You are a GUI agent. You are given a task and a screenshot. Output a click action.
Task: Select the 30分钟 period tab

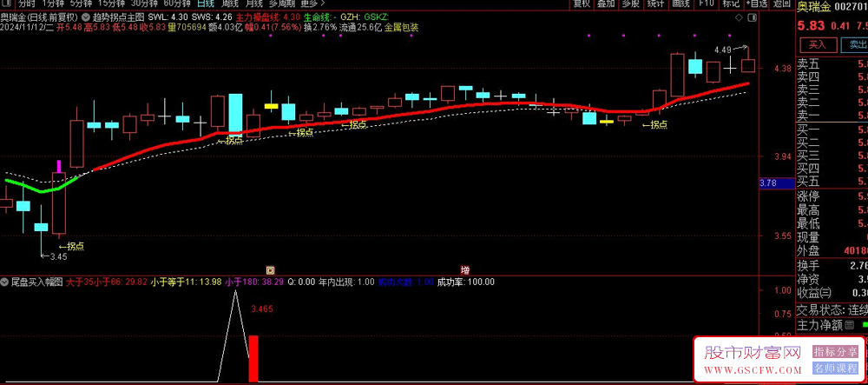(144, 3)
